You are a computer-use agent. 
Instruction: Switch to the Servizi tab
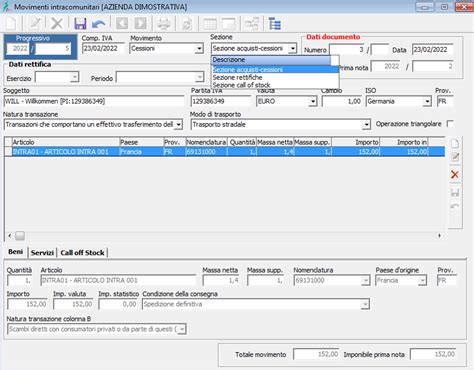[42, 253]
